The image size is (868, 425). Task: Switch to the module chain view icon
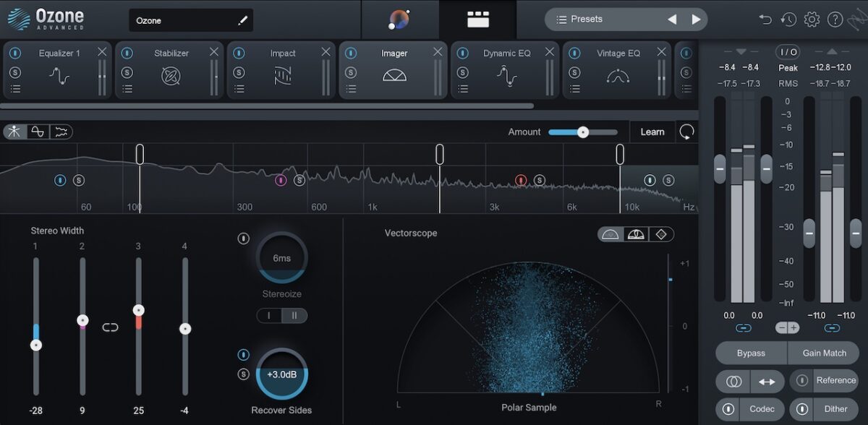[478, 20]
